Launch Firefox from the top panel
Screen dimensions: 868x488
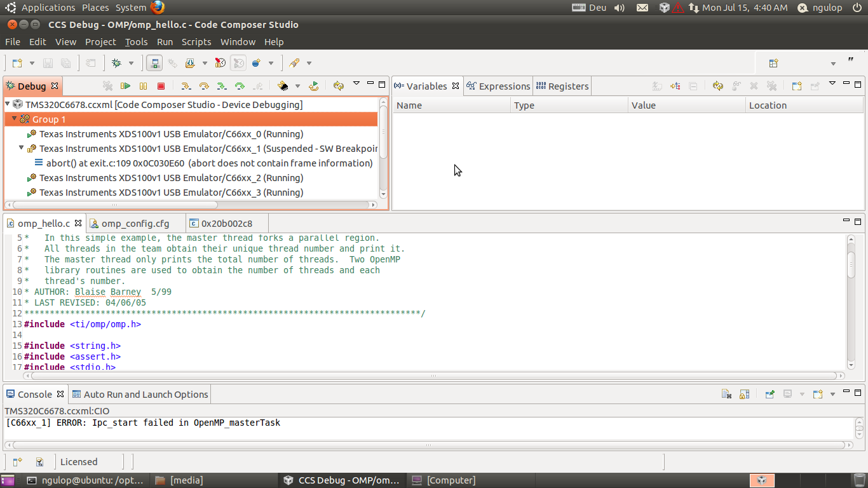158,8
